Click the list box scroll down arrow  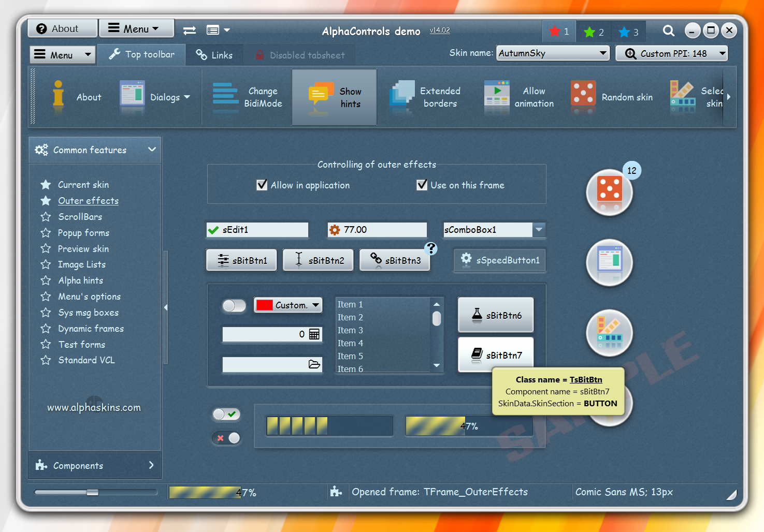point(437,365)
